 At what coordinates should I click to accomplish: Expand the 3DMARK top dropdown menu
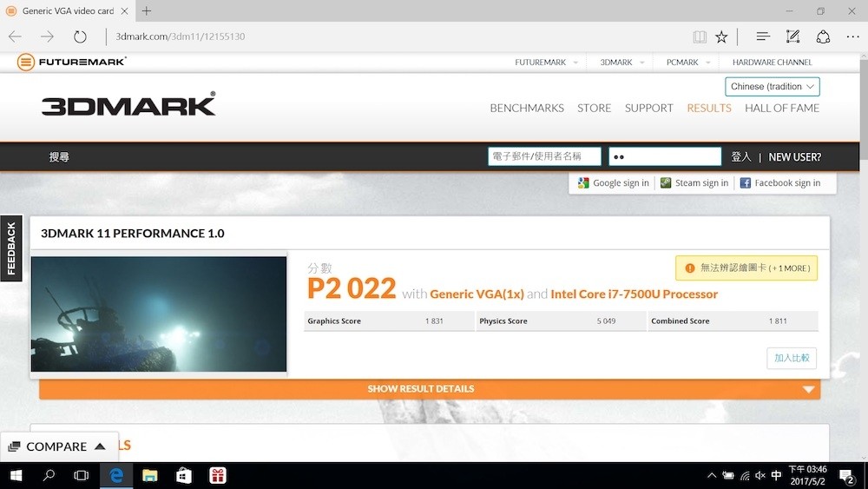pos(622,62)
